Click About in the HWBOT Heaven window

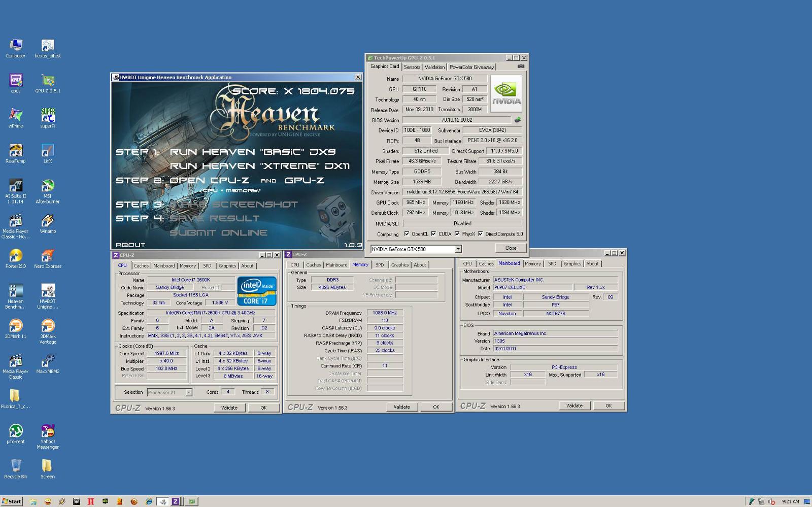tap(130, 245)
